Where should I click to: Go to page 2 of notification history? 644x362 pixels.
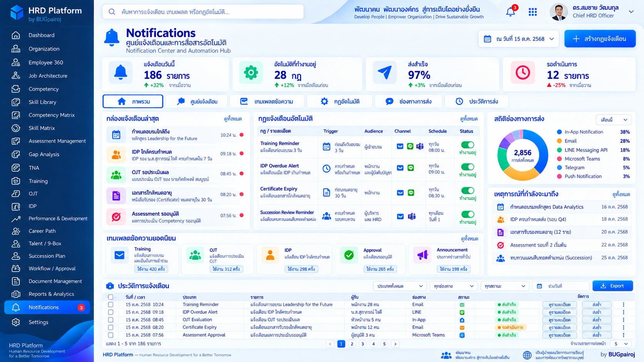(352, 344)
